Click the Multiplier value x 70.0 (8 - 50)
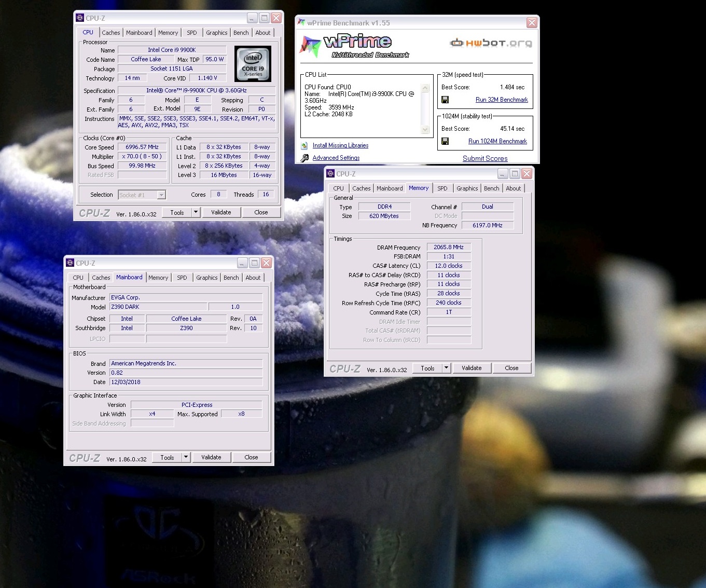Screen dimensions: 706x588 [142, 156]
